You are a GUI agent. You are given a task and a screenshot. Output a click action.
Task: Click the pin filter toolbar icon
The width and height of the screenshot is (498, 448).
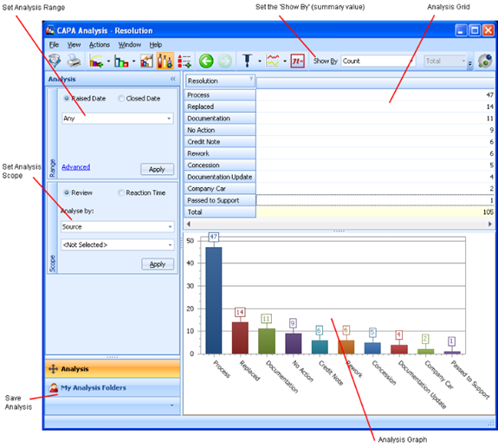tap(247, 61)
